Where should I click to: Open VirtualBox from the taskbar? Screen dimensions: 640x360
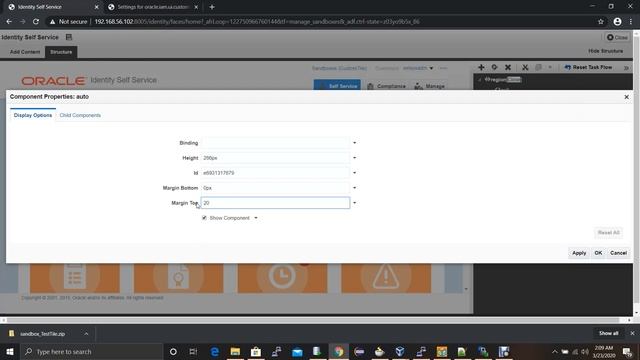click(400, 352)
